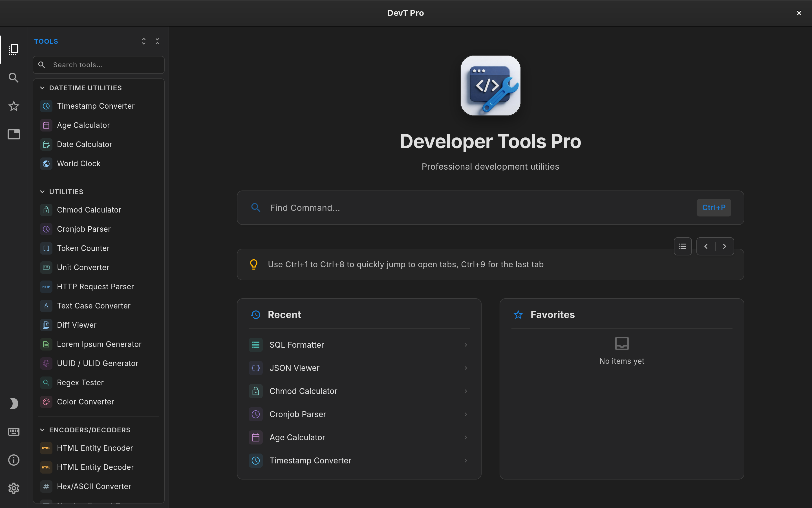Toggle dark mode with the moon icon
812x508 pixels.
coord(14,404)
